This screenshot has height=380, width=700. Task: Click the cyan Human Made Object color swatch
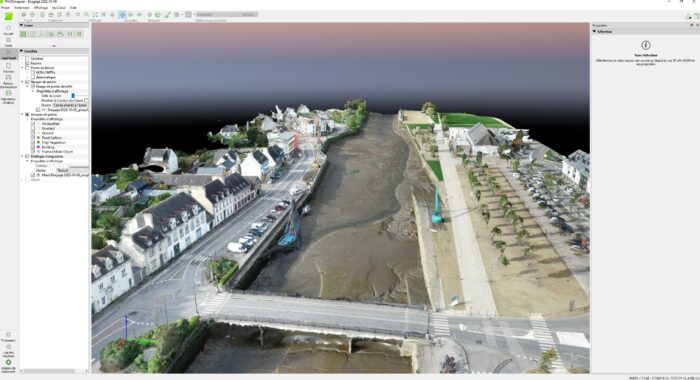pos(39,151)
